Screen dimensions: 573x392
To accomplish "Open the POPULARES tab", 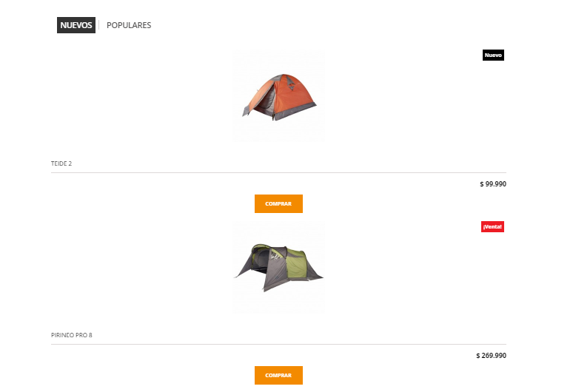I will click(x=129, y=25).
